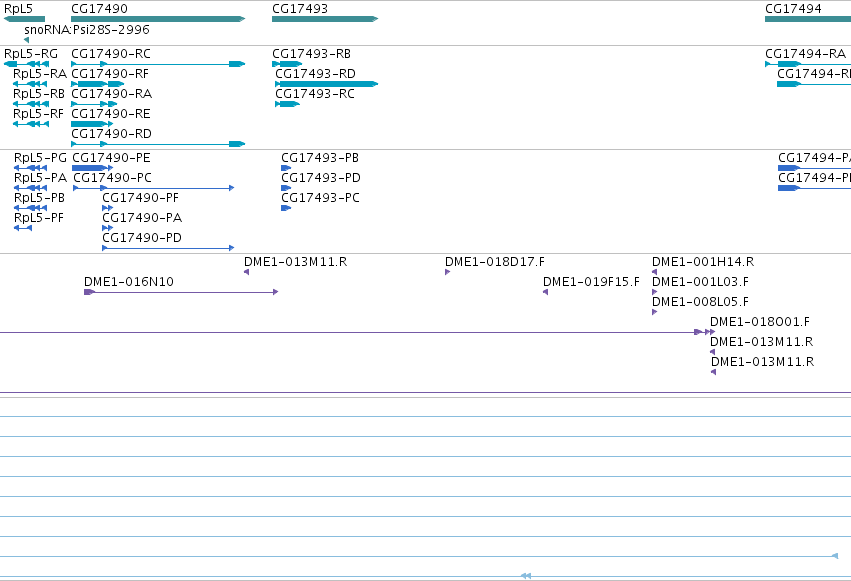The width and height of the screenshot is (851, 581).
Task: Select the RpL5 gene label
Action: tap(18, 9)
